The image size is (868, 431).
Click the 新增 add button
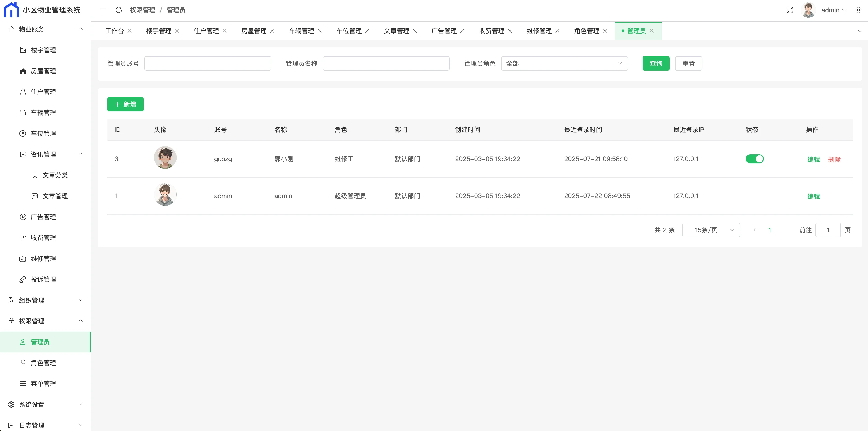(125, 104)
